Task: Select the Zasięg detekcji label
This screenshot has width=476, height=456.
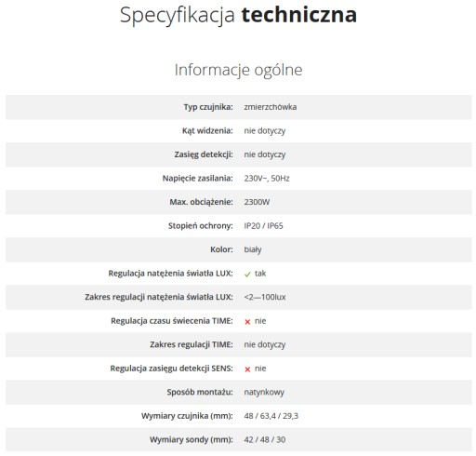Action: [204, 154]
